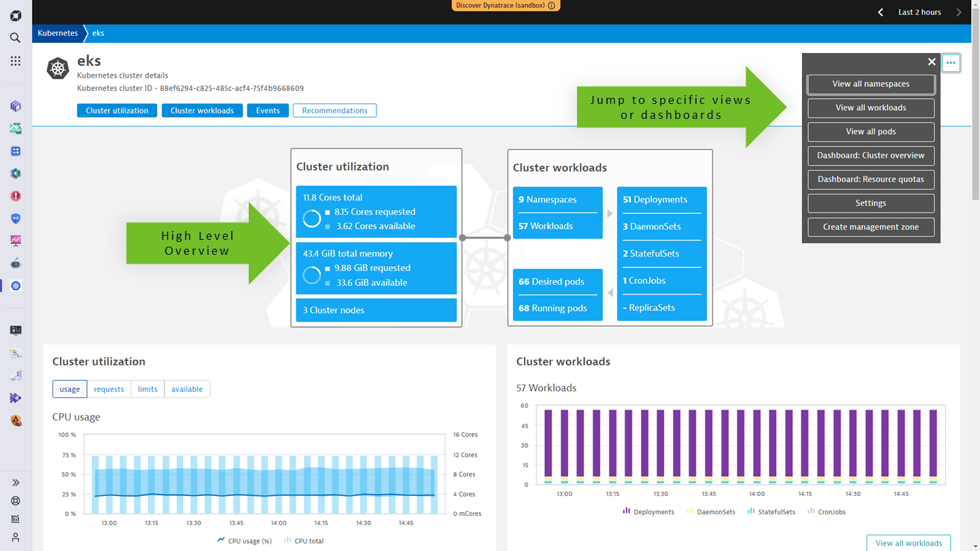This screenshot has width=980, height=551.
Task: Click 1 CronJobs in the workloads tile
Action: pos(661,281)
